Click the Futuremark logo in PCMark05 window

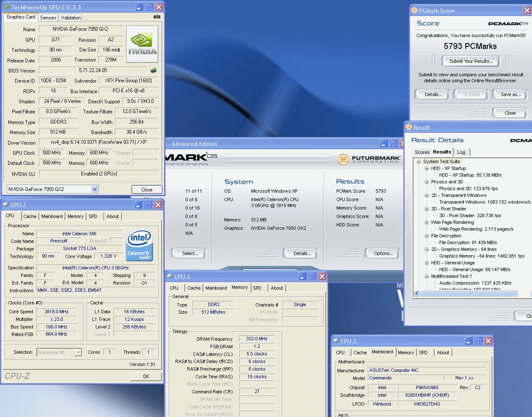(369, 159)
